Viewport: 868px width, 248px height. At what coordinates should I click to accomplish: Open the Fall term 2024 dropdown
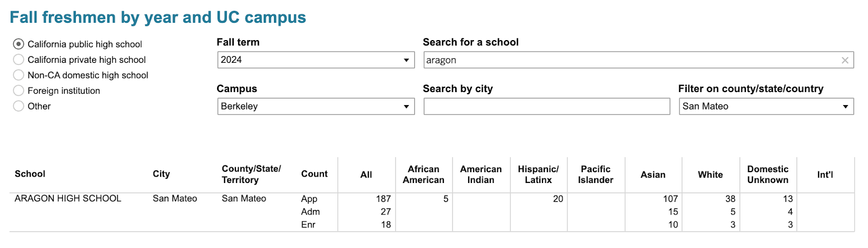click(315, 60)
